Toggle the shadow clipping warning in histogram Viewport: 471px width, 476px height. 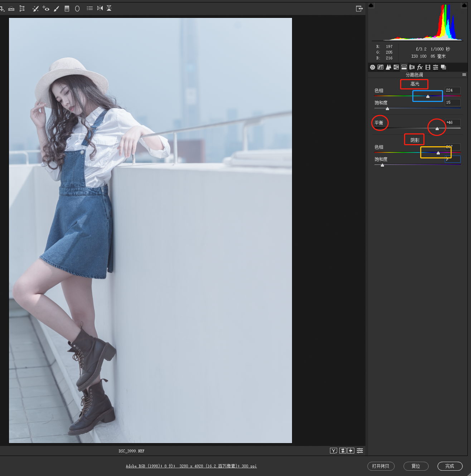click(371, 5)
